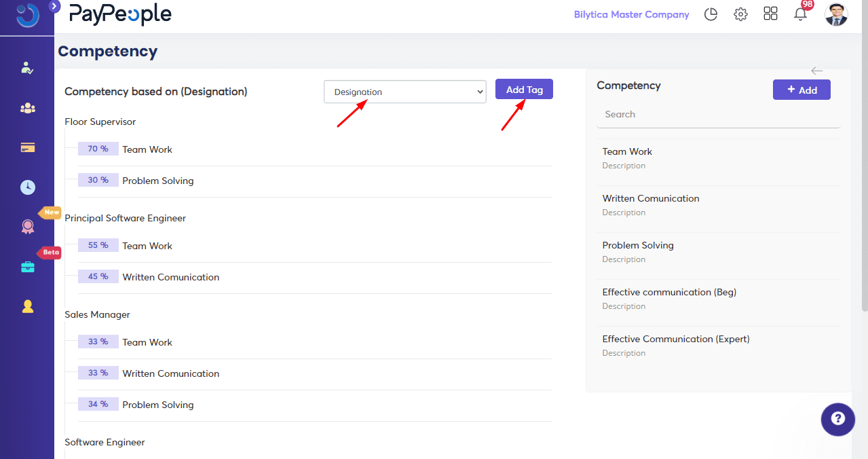Image resolution: width=868 pixels, height=459 pixels.
Task: Select Bilytica Master Company link
Action: point(631,14)
